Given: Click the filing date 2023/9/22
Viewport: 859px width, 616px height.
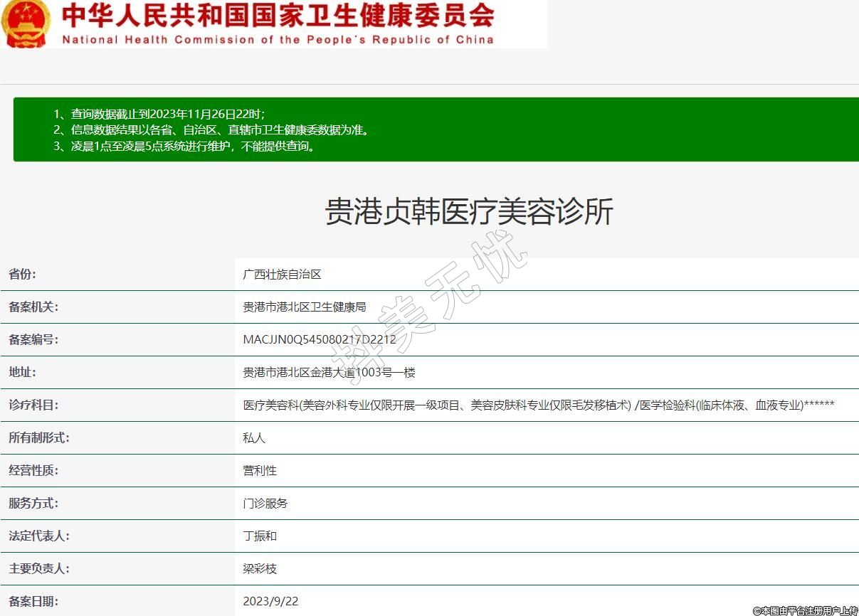Looking at the screenshot, I should point(270,601).
